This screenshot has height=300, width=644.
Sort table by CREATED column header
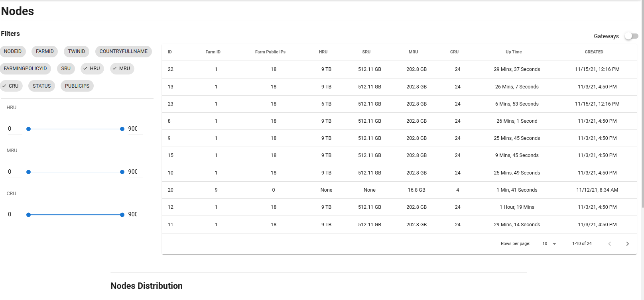coord(594,52)
